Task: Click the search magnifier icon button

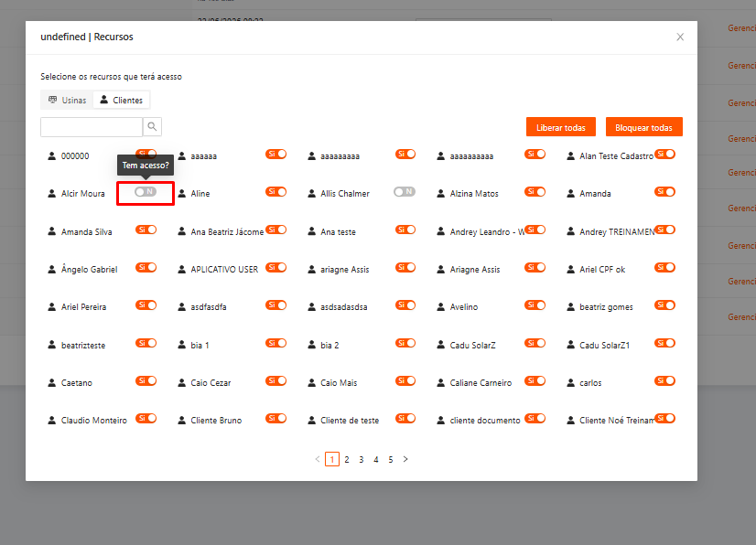Action: (x=152, y=127)
